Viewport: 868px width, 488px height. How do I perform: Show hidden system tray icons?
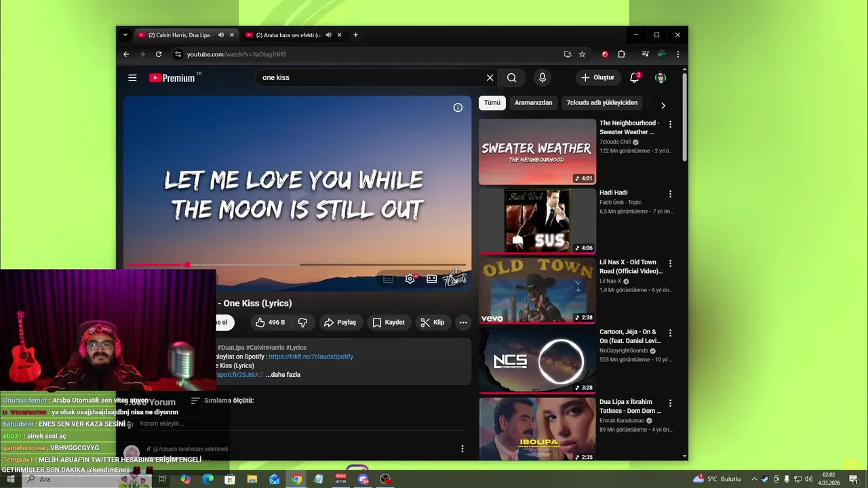point(753,479)
